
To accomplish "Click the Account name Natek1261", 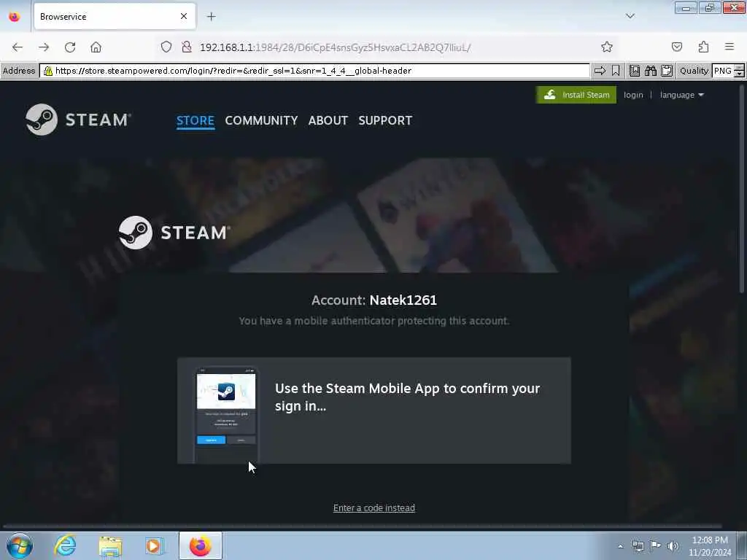I will [x=403, y=300].
